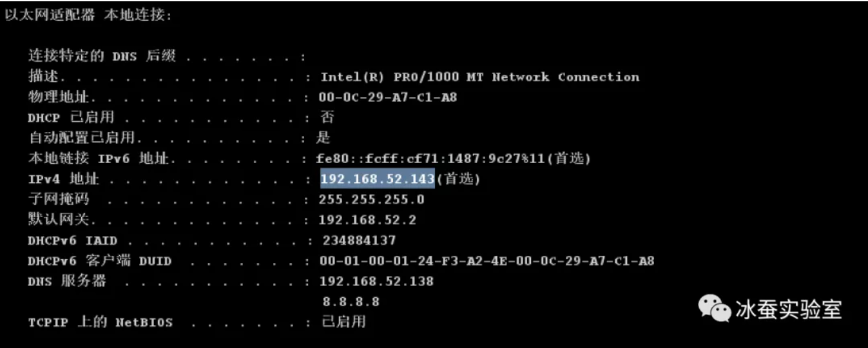Click the highlighted IPv4 address 192.168.52.143
The height and width of the screenshot is (348, 868).
point(378,179)
